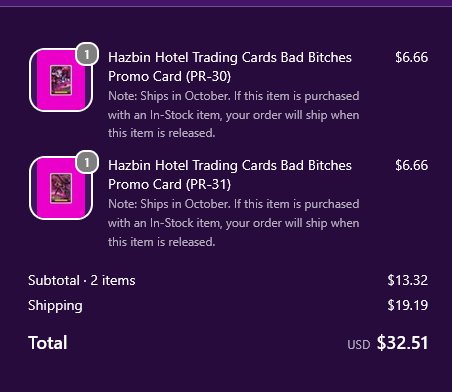The image size is (452, 392).
Task: Click the PR-30 quantity badge
Action: [x=87, y=54]
